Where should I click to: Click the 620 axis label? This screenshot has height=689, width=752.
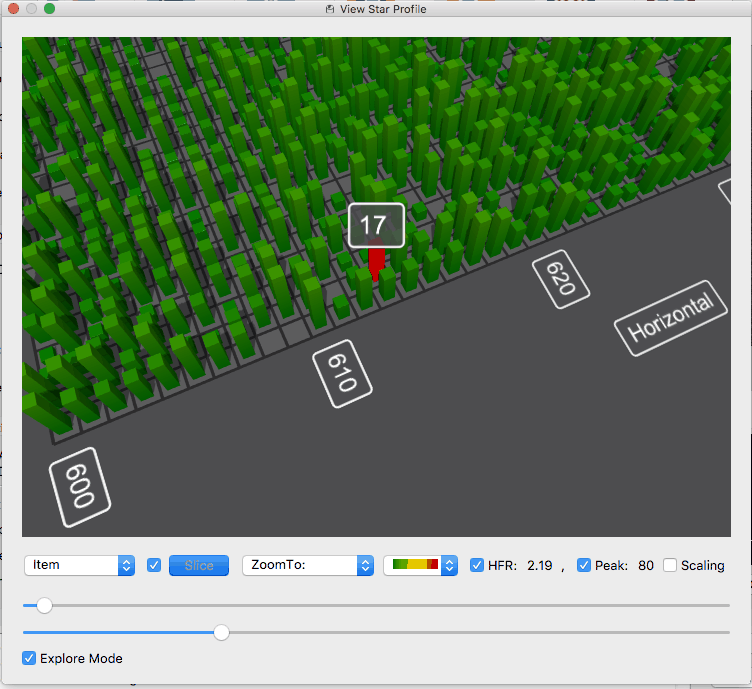(x=560, y=279)
